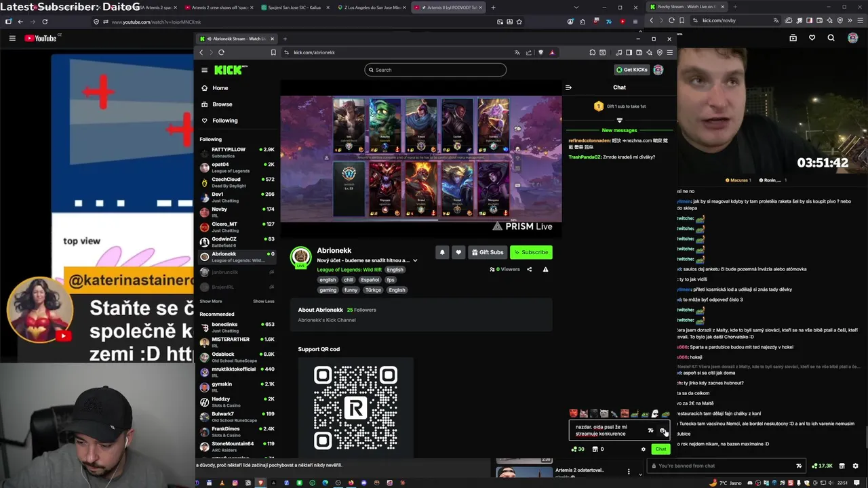Open the Kick profile avatar menu
This screenshot has height=488, width=868.
tap(658, 70)
